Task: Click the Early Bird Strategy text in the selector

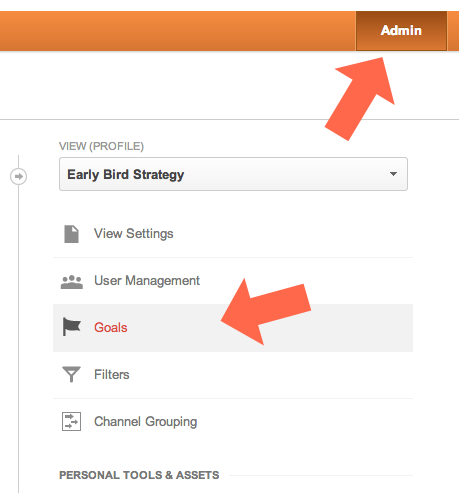Action: pos(126,175)
